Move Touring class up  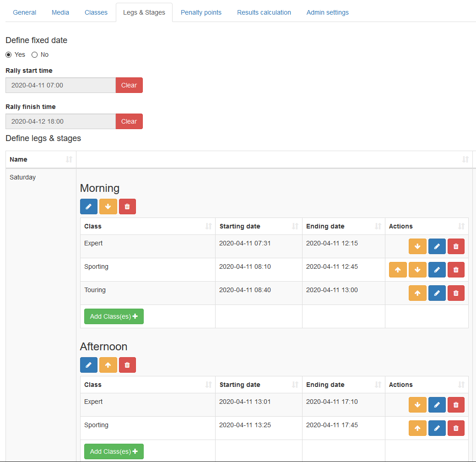tap(417, 293)
